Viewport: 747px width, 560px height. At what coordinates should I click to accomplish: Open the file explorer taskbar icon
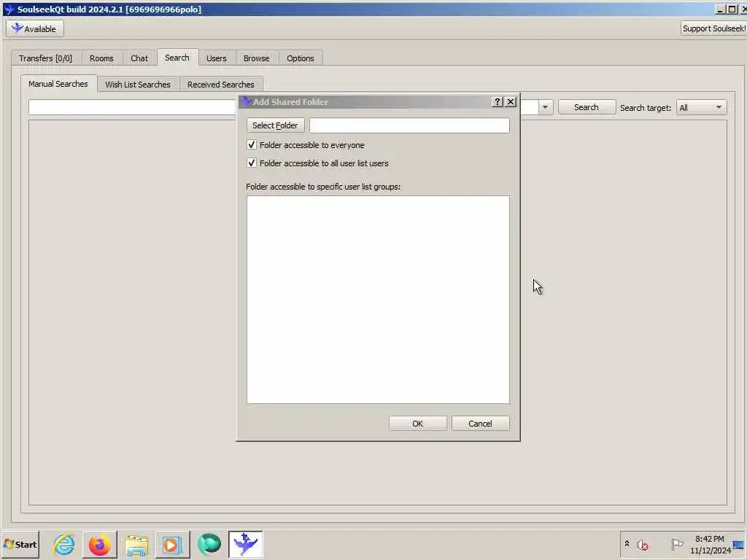pyautogui.click(x=136, y=544)
